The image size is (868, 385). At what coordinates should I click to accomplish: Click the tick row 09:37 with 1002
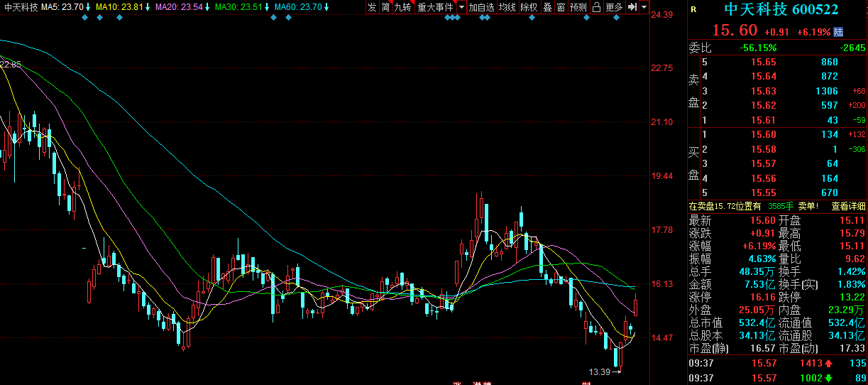[x=777, y=378]
